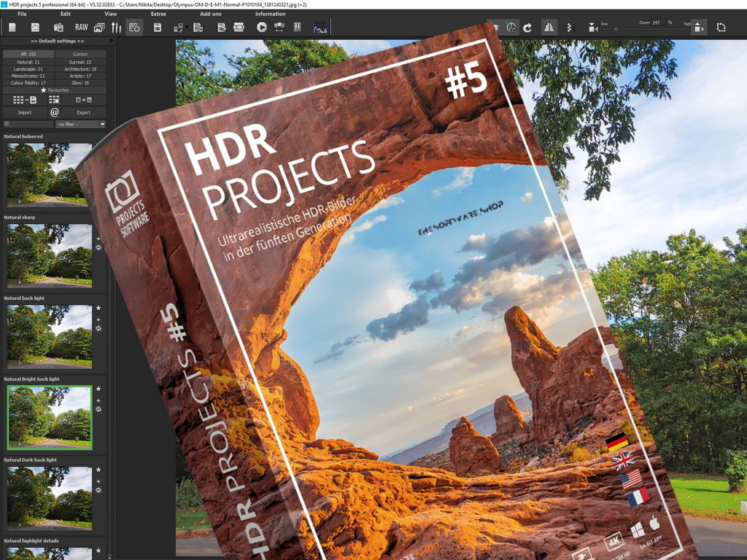
Task: Click the print icon in toolbar
Action: coord(239,28)
